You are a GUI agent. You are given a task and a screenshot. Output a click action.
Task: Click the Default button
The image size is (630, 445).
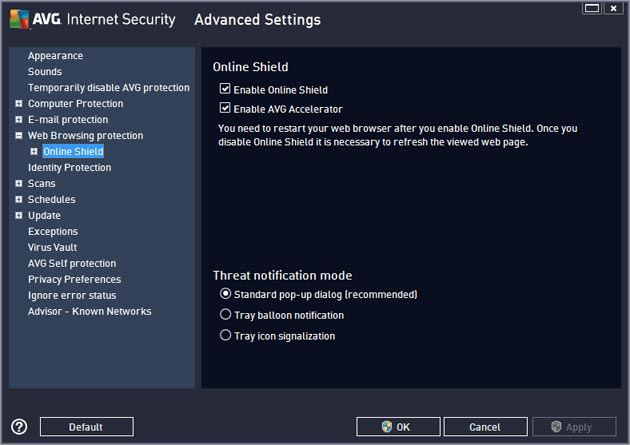coord(86,427)
